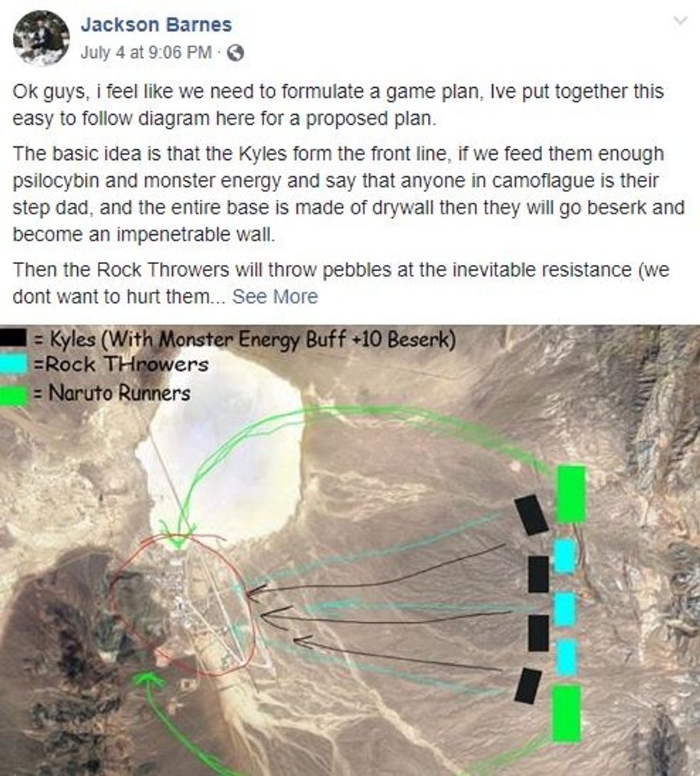This screenshot has width=700, height=776.
Task: Click the Kyles Monster Energy Buff legend text
Action: [244, 340]
